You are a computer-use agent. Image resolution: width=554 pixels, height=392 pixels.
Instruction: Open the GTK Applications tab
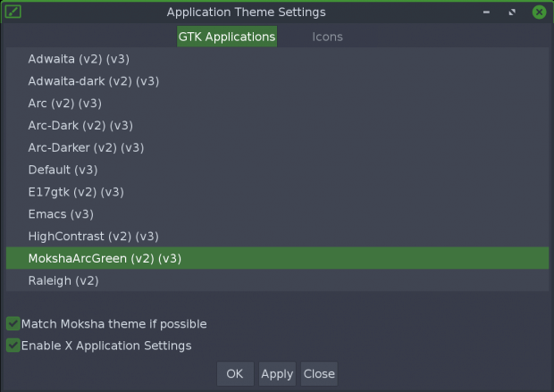[227, 37]
